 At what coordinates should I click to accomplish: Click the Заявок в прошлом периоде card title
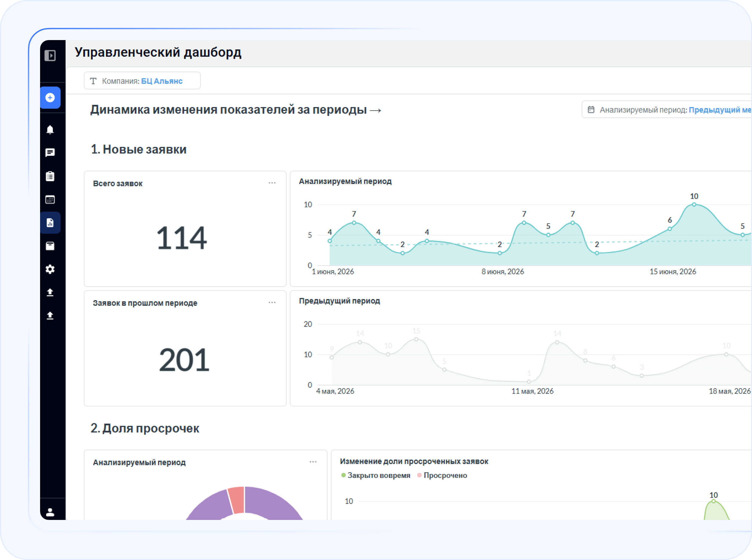145,303
